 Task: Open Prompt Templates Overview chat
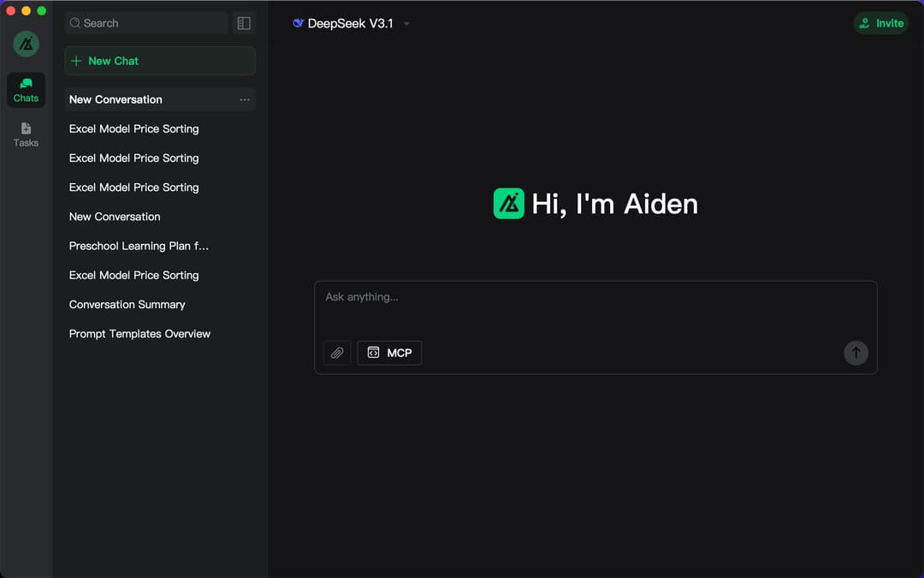(x=139, y=333)
